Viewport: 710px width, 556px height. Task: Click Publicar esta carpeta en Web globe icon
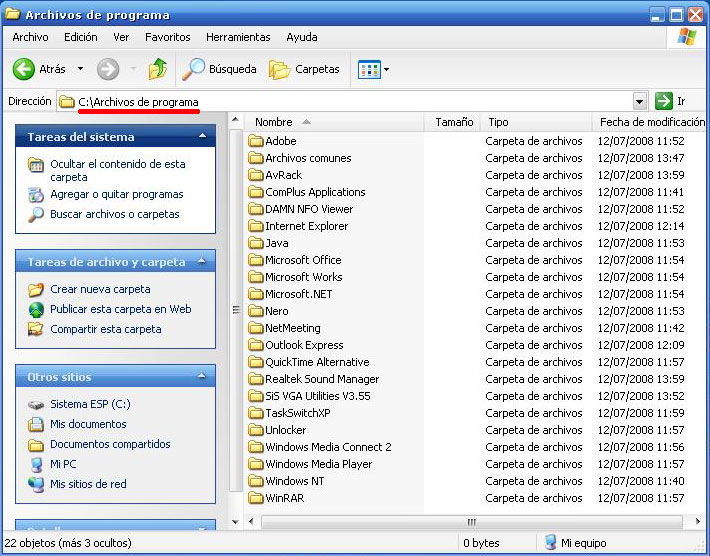[36, 310]
